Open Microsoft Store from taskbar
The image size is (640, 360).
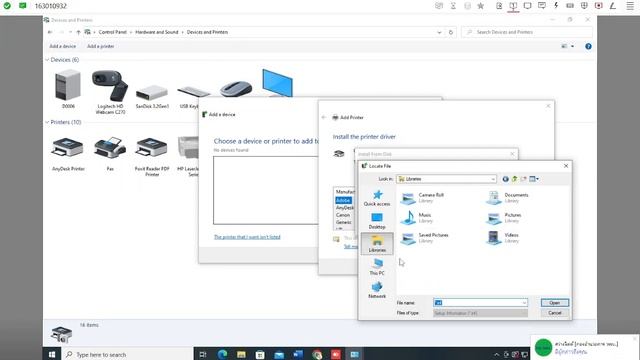pos(260,354)
